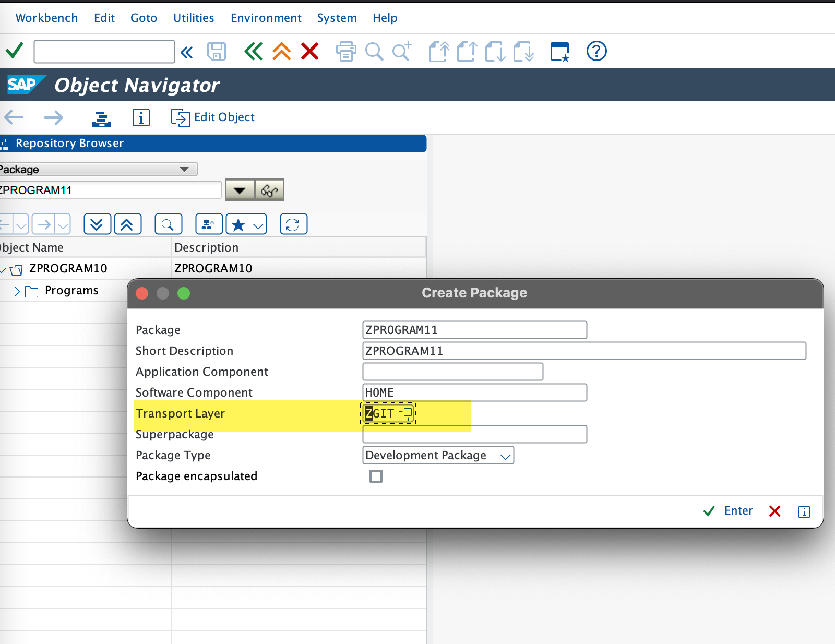
Task: Click the superordinate object list icon
Action: [x=209, y=224]
